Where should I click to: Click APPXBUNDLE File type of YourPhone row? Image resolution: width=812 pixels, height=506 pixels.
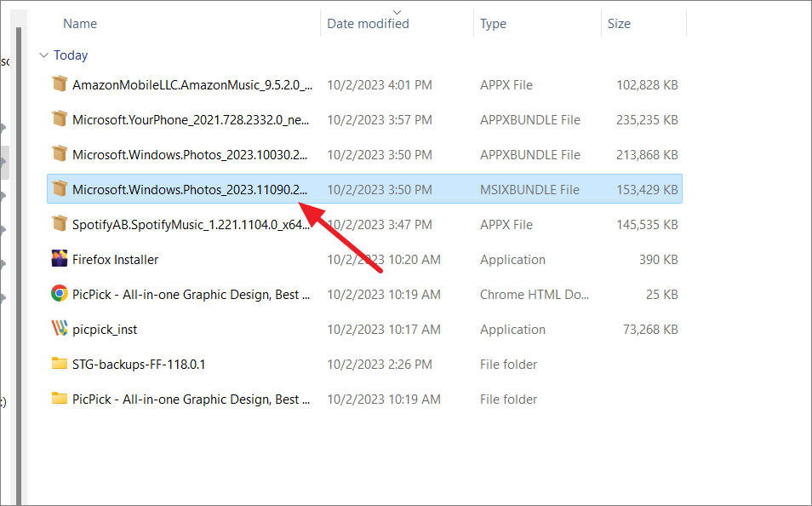coord(530,120)
